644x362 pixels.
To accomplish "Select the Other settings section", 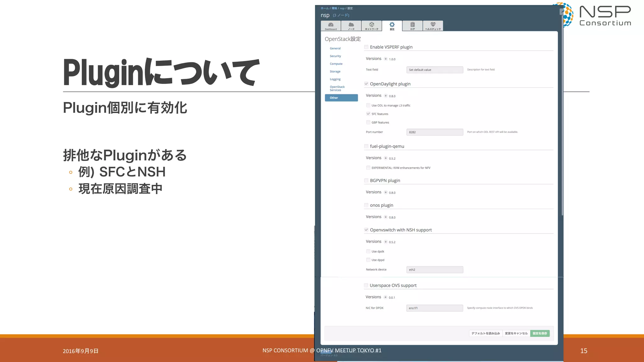I will (341, 98).
